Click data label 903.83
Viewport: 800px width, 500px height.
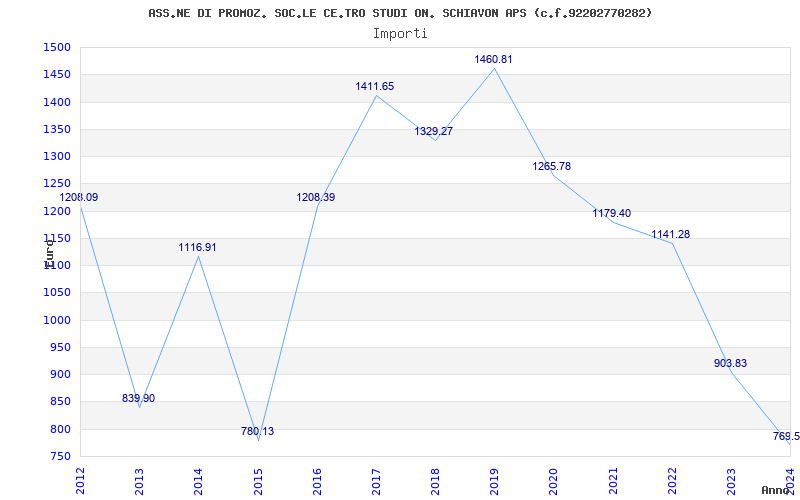tap(731, 363)
